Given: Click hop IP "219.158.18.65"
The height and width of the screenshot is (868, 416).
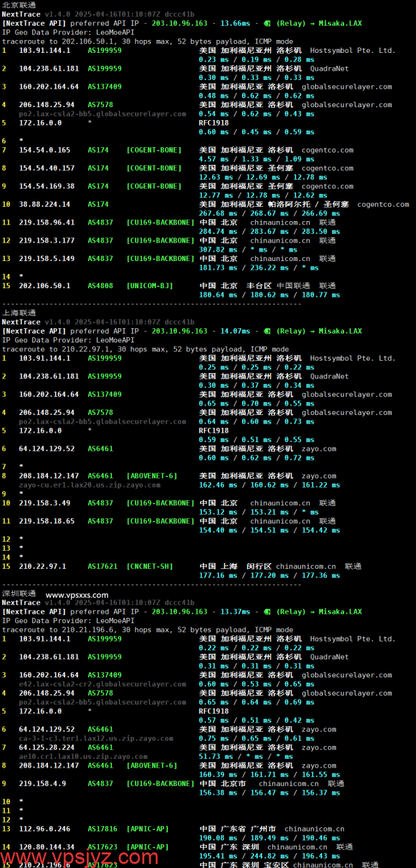Looking at the screenshot, I should tap(47, 521).
